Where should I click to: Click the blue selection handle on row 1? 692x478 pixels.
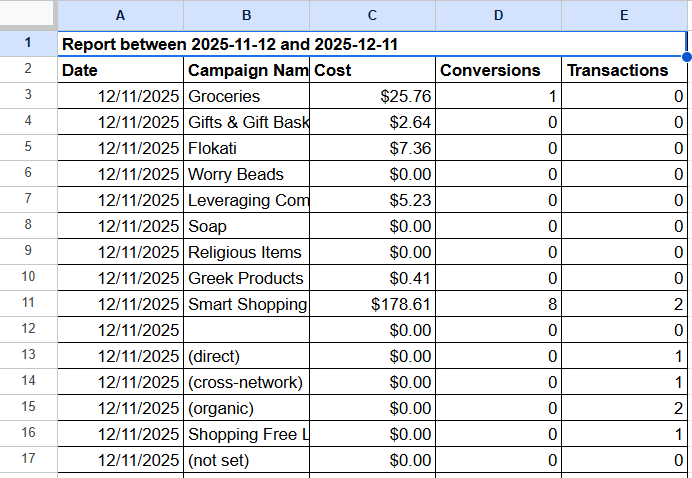pyautogui.click(x=686, y=56)
